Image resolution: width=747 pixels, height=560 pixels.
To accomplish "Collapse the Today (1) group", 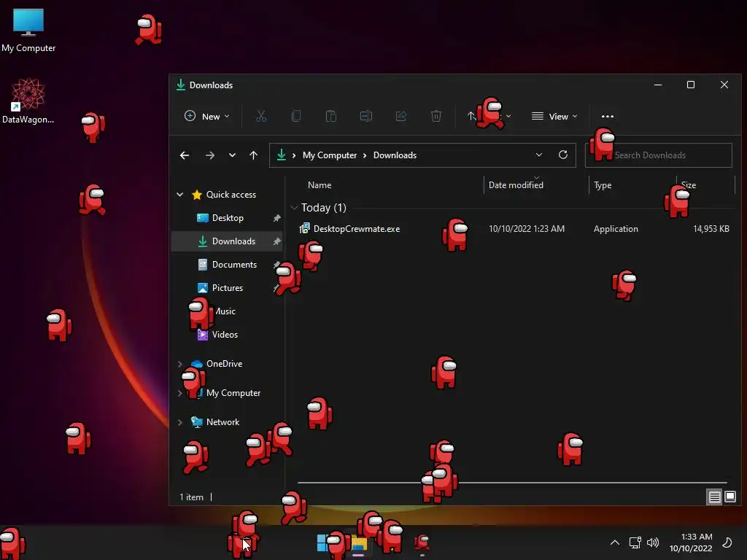I will (294, 208).
